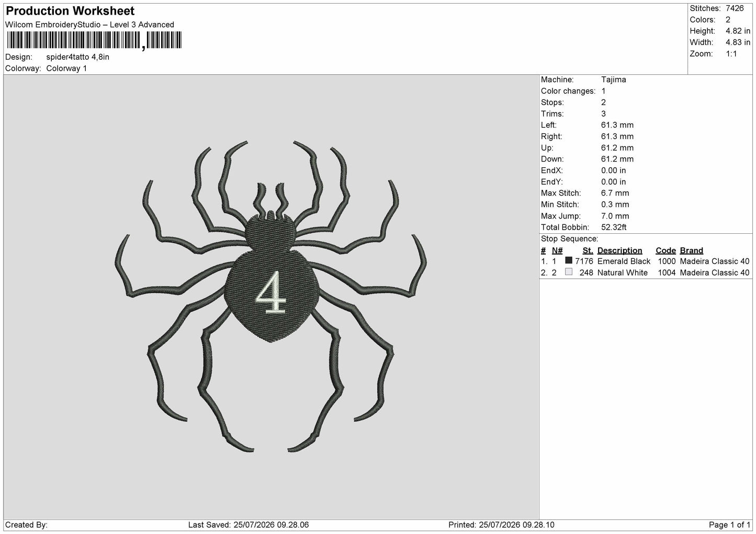This screenshot has width=756, height=534.
Task: Click the Emerald Black color swatch
Action: 569,260
